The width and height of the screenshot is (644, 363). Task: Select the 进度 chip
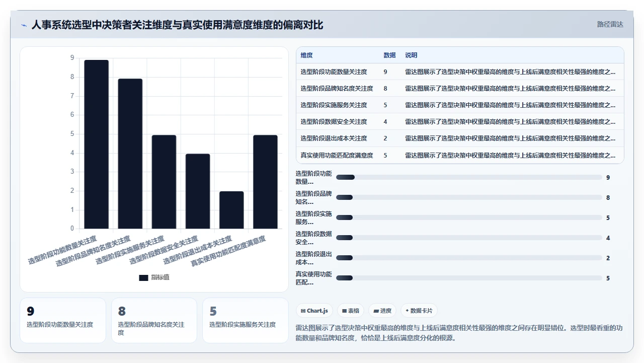tap(382, 311)
